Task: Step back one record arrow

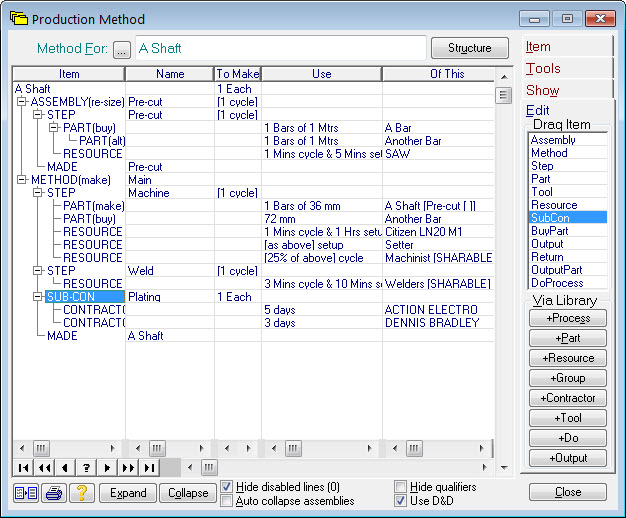Action: coord(65,467)
